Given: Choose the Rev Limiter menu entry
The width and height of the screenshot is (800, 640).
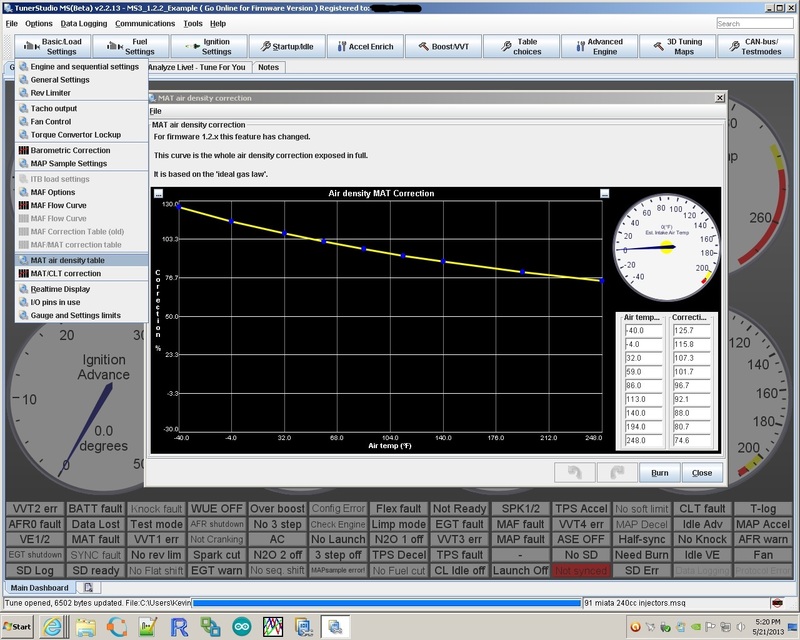Looking at the screenshot, I should pos(51,93).
